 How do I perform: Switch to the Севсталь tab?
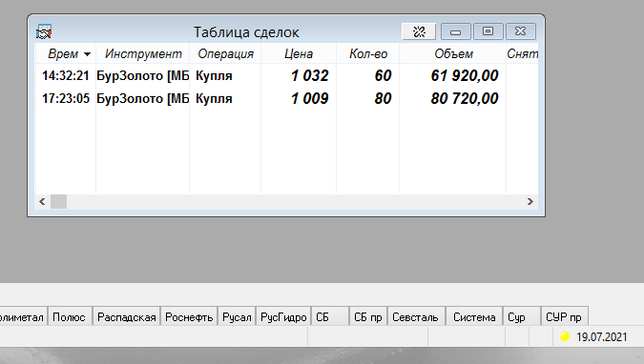[416, 317]
